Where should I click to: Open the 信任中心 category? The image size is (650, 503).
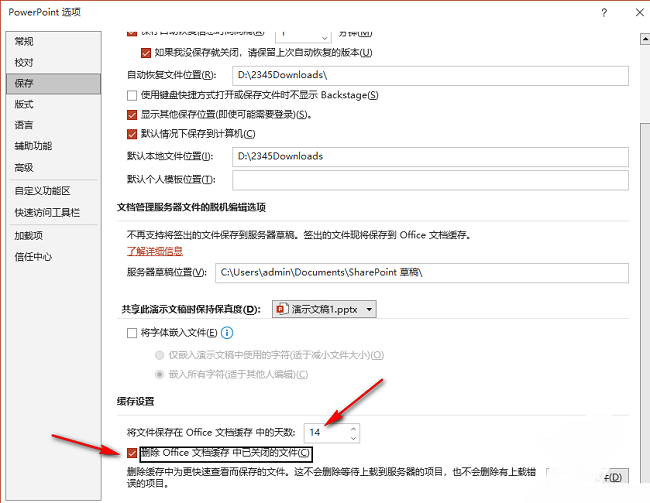coord(33,257)
